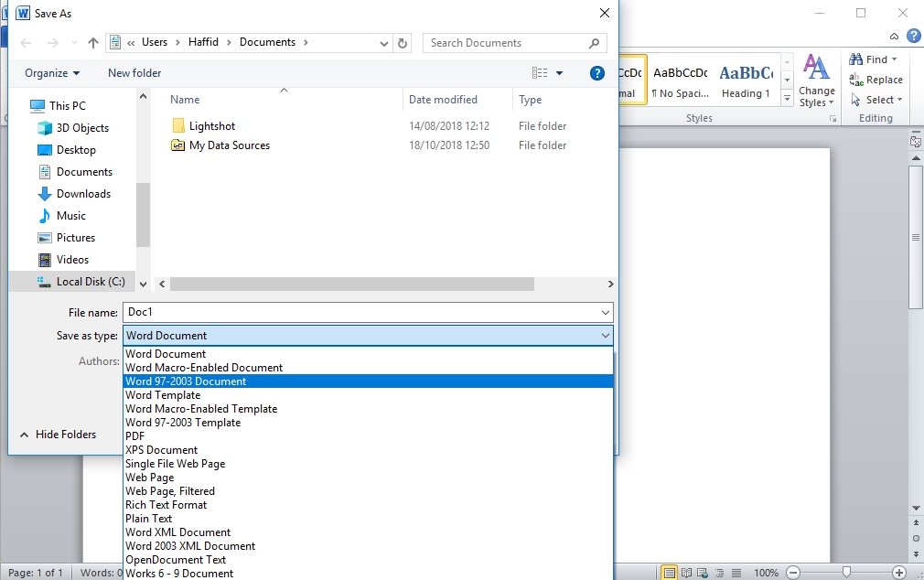Click Users in the address path
This screenshot has width=924, height=580.
pos(155,42)
